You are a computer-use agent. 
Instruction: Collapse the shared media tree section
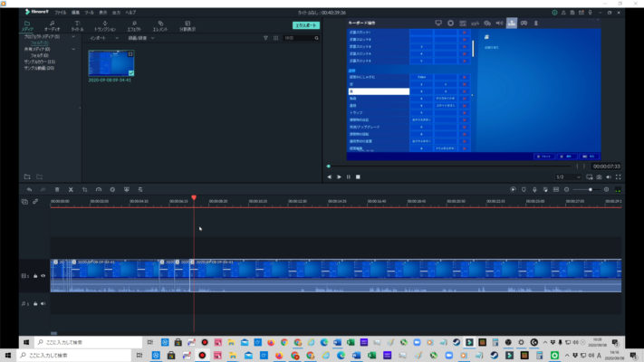pyautogui.click(x=73, y=49)
